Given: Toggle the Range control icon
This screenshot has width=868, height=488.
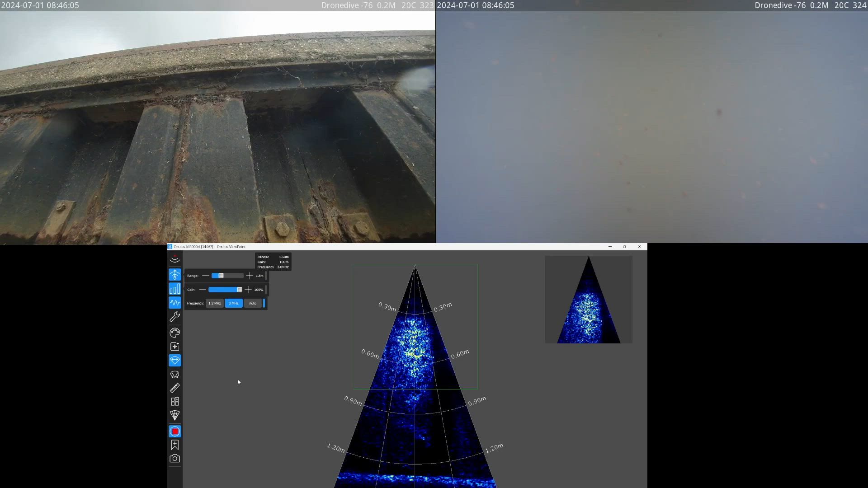Looking at the screenshot, I should click(x=175, y=275).
